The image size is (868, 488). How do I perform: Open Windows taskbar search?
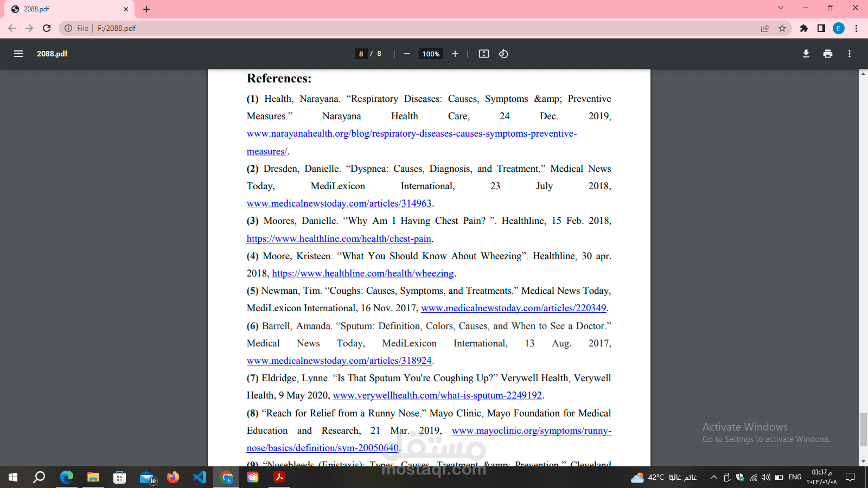pos(39,477)
